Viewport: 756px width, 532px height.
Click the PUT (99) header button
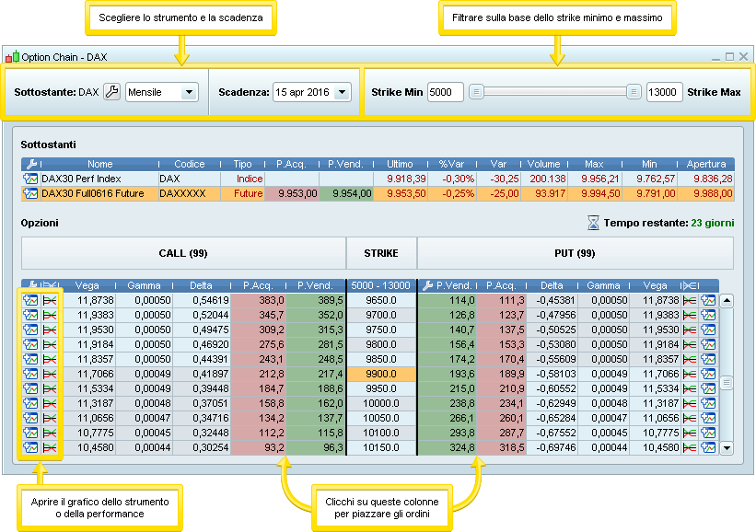point(576,253)
